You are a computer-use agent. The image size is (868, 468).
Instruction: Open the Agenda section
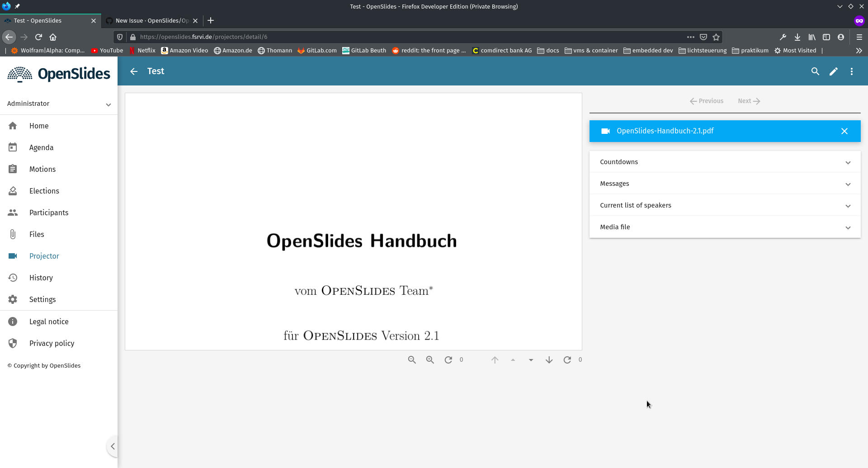(x=41, y=147)
